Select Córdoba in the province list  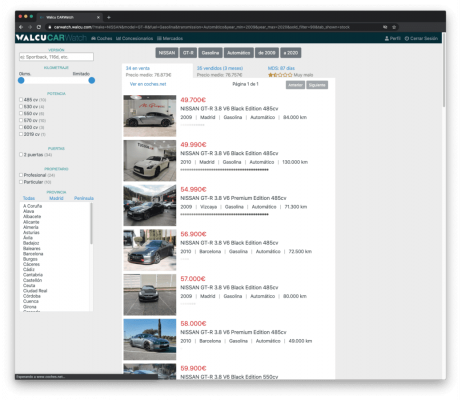tap(32, 296)
